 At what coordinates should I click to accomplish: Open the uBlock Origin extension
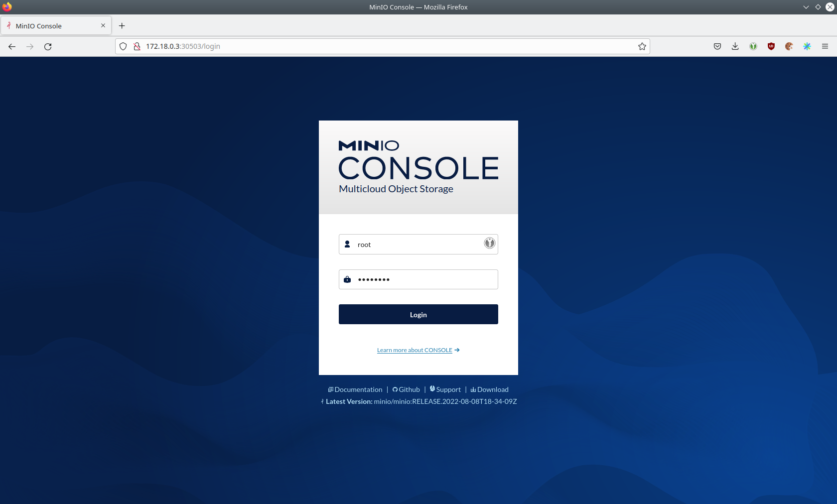click(x=771, y=46)
